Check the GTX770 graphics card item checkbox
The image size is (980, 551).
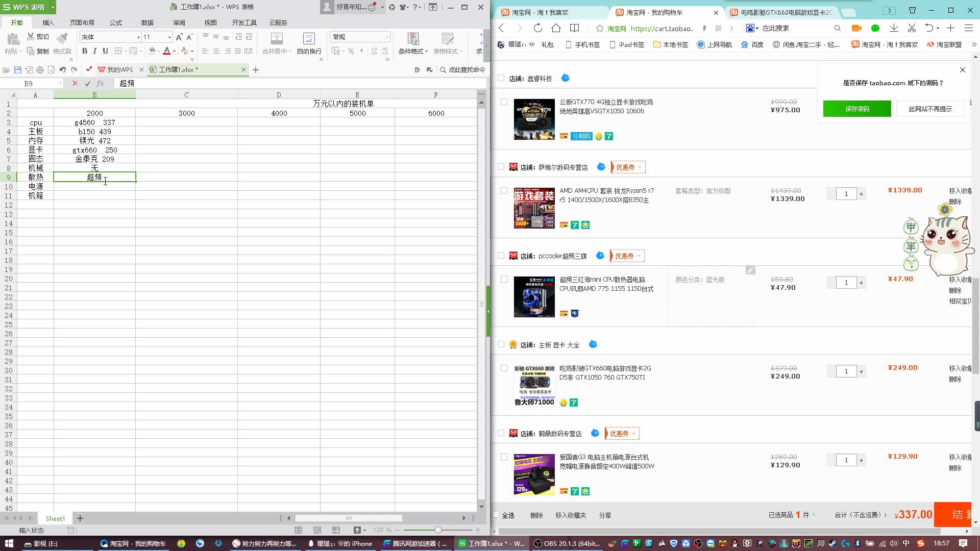504,102
